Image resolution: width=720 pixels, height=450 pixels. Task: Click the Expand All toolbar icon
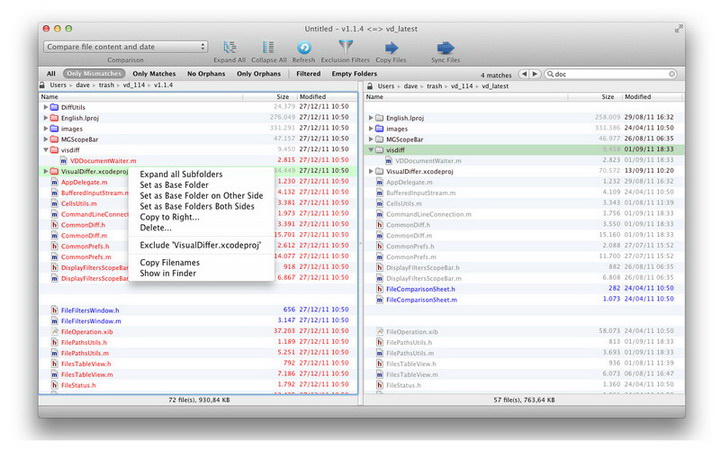230,47
